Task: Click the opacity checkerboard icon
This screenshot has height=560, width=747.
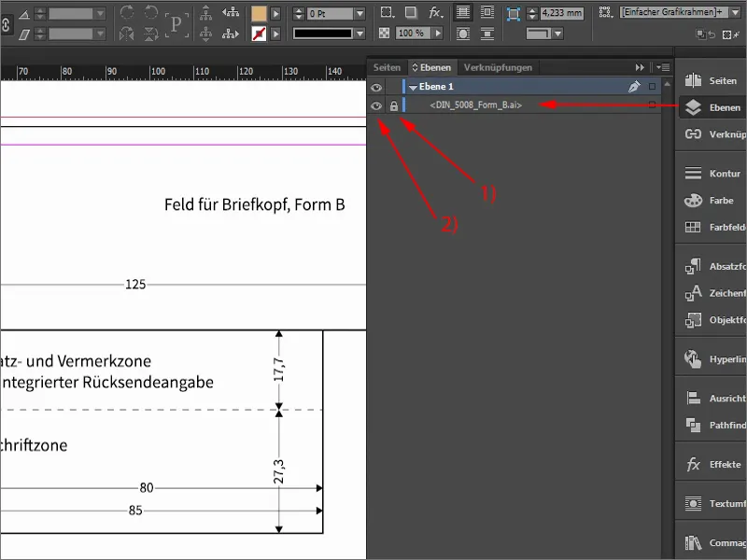Action: (x=384, y=34)
